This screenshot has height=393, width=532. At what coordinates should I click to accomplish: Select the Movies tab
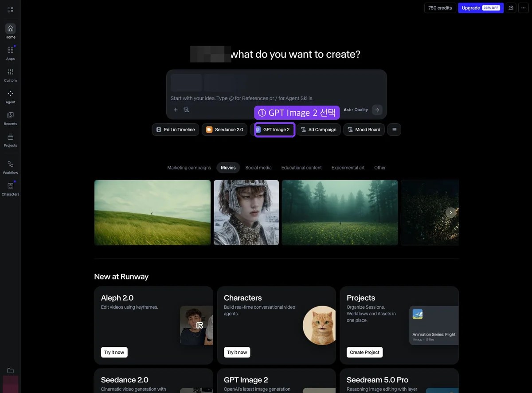pos(228,168)
